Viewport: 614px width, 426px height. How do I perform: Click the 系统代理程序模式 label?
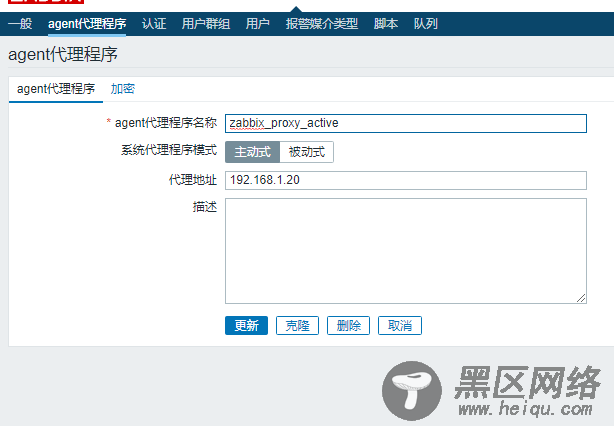(x=169, y=150)
